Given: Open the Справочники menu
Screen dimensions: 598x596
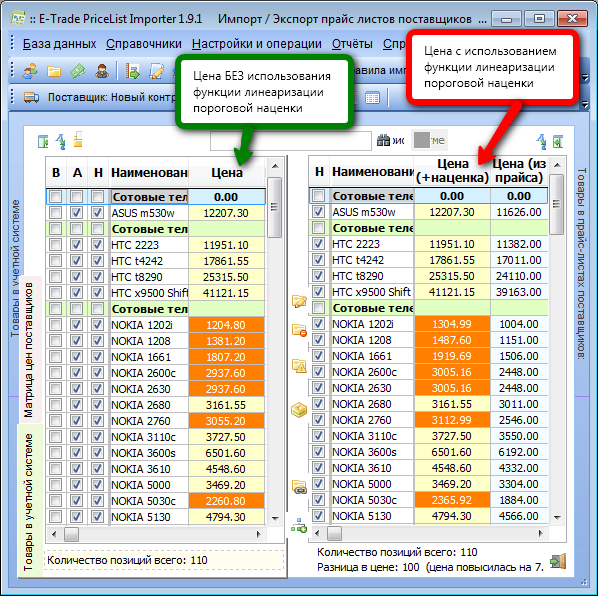Looking at the screenshot, I should tap(144, 44).
